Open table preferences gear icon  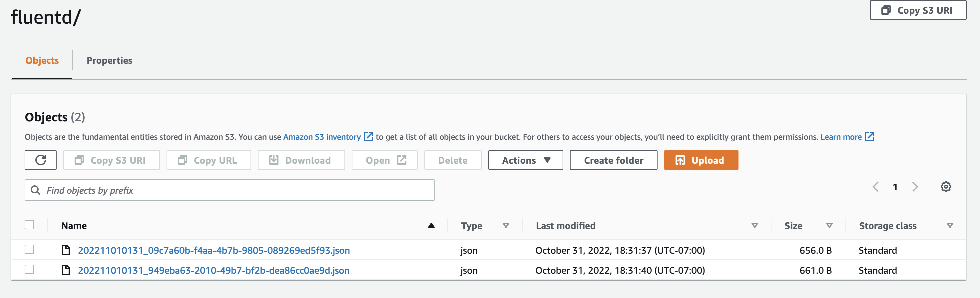point(946,187)
